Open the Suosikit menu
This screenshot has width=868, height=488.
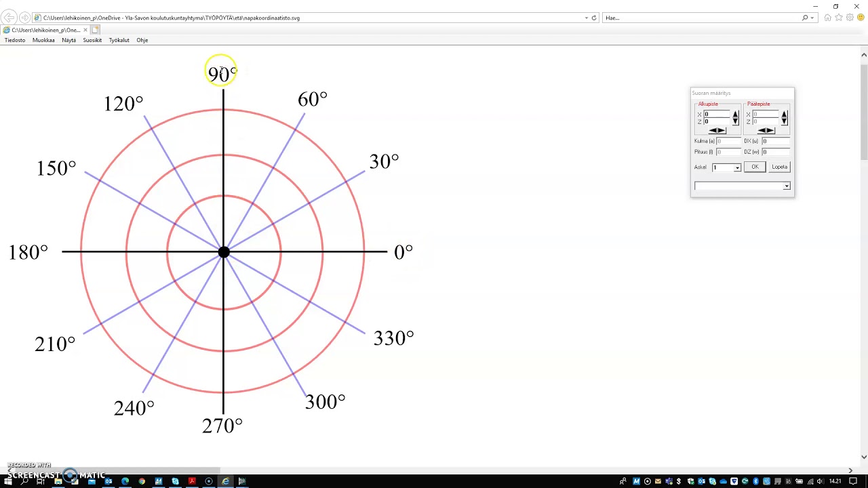[92, 40]
